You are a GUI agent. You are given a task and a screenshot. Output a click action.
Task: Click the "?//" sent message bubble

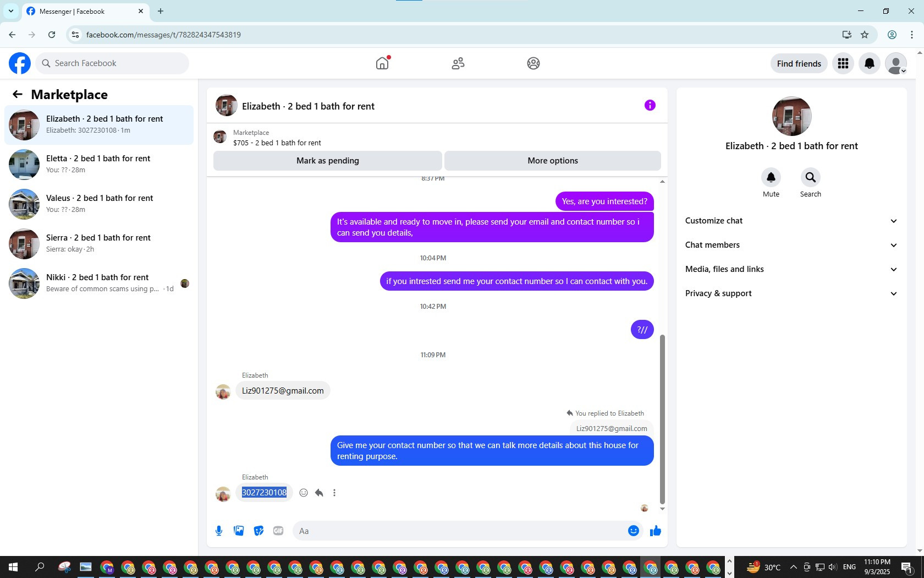(642, 330)
